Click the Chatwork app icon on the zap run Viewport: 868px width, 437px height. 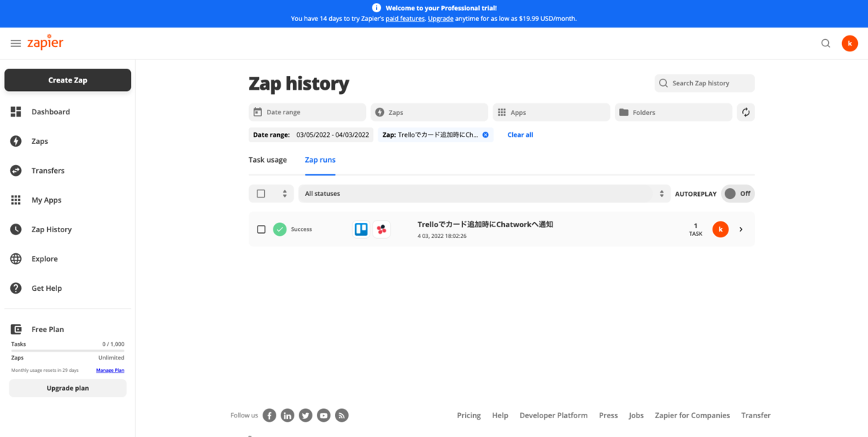pos(380,229)
